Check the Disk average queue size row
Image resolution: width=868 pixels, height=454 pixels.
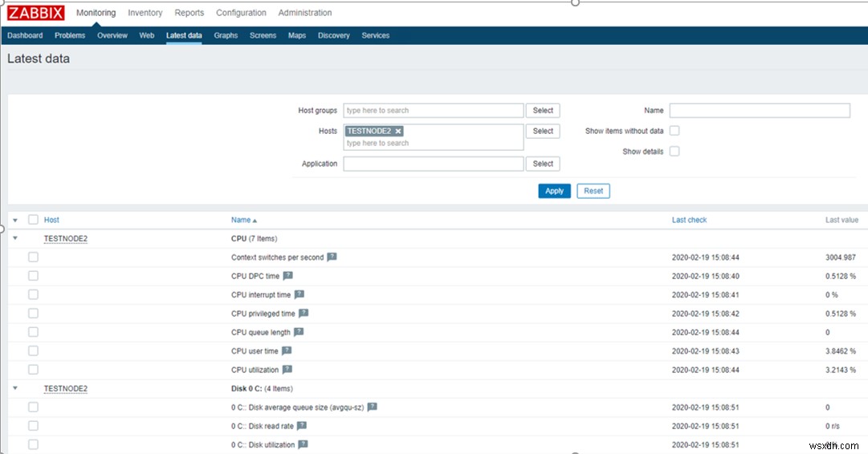[x=33, y=407]
